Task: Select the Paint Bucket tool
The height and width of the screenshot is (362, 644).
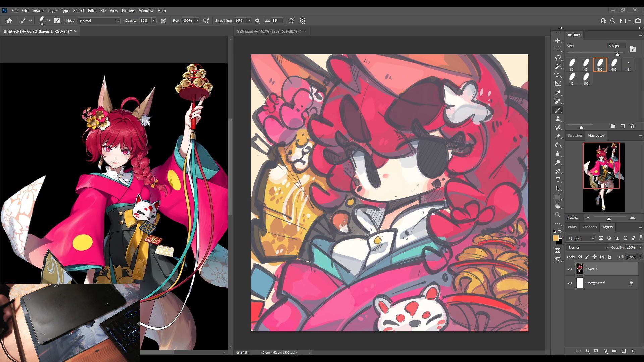Action: [558, 145]
